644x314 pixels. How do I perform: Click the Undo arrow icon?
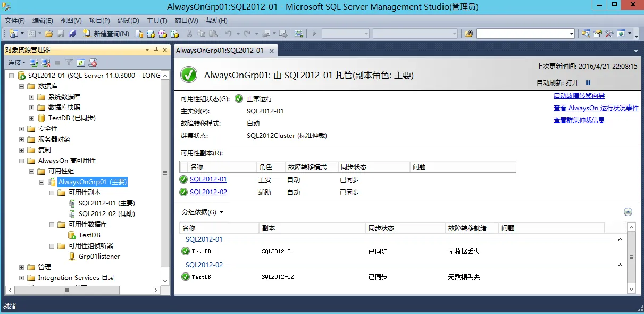228,34
